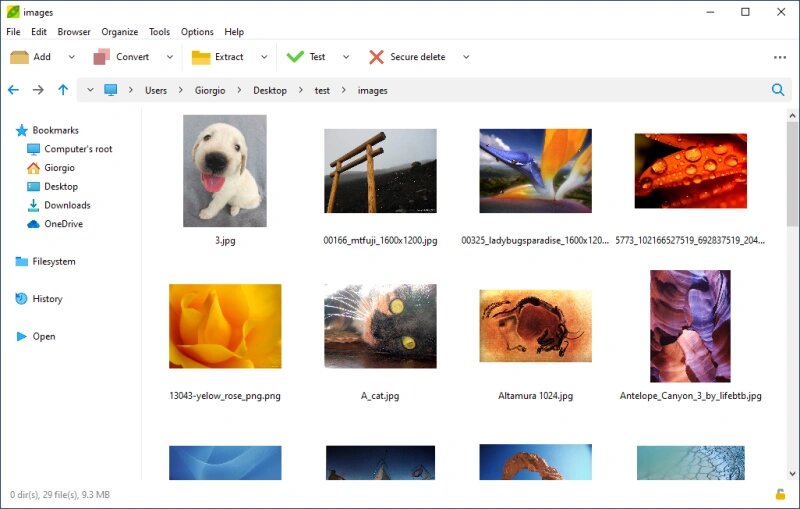Click the chevron after Desktop breadcrumb
800x509 pixels.
(x=301, y=90)
